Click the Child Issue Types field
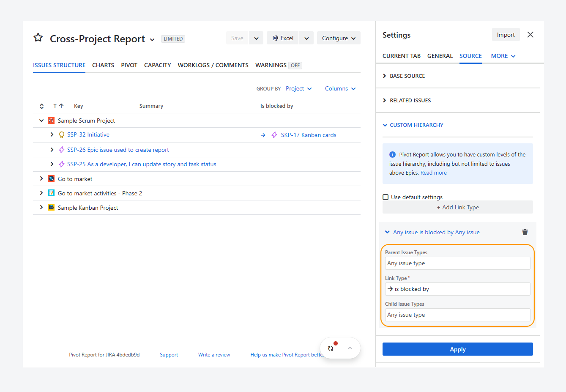The height and width of the screenshot is (392, 566). click(x=458, y=315)
